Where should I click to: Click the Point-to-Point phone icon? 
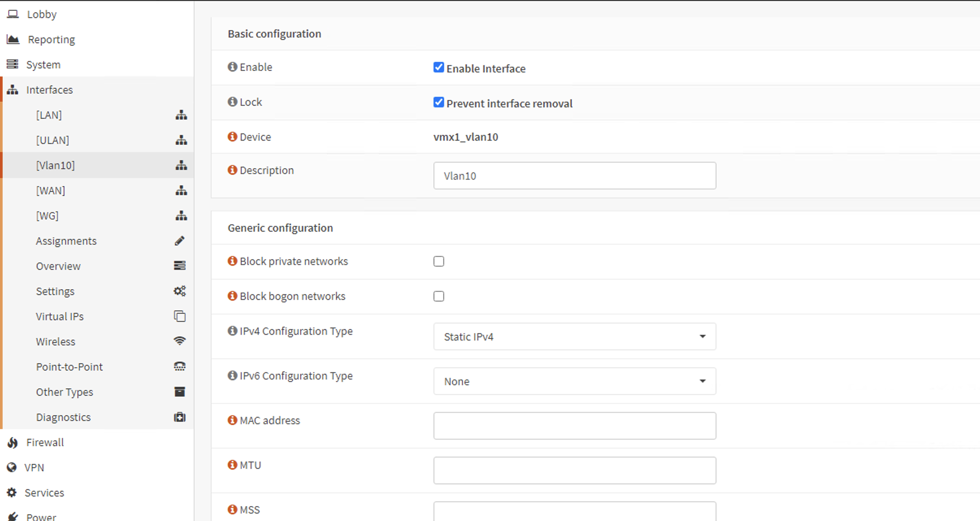pyautogui.click(x=180, y=367)
